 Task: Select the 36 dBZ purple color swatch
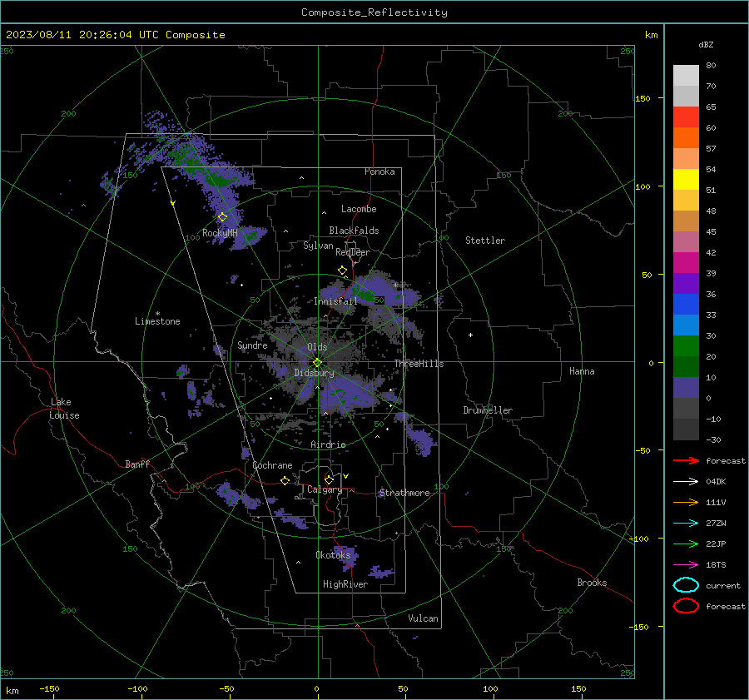coord(686,283)
